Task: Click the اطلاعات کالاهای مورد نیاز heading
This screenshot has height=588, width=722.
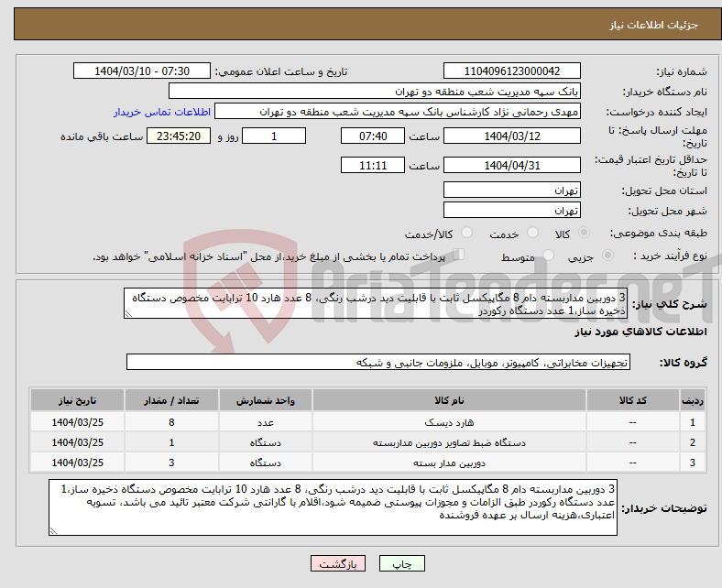Action: (640, 332)
